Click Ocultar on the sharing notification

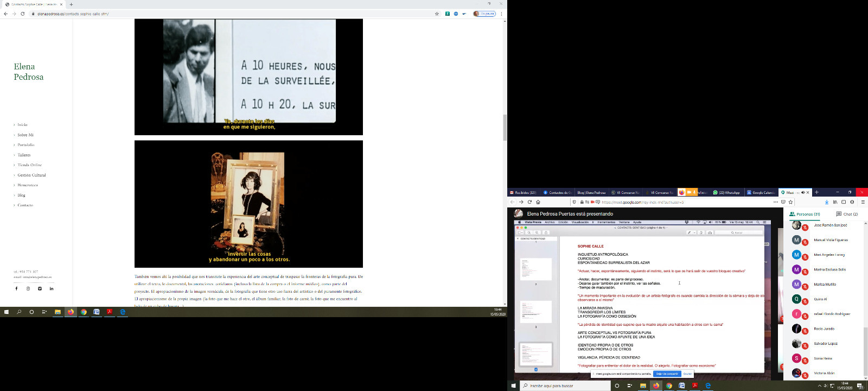pos(687,374)
